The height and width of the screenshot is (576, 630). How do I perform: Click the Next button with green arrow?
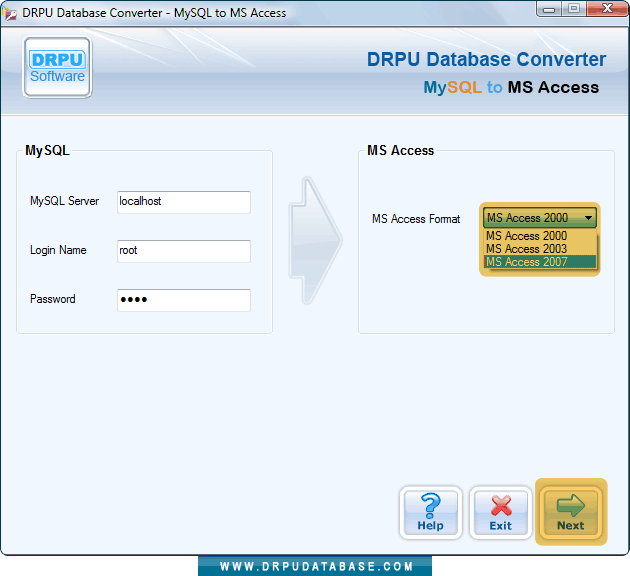571,512
